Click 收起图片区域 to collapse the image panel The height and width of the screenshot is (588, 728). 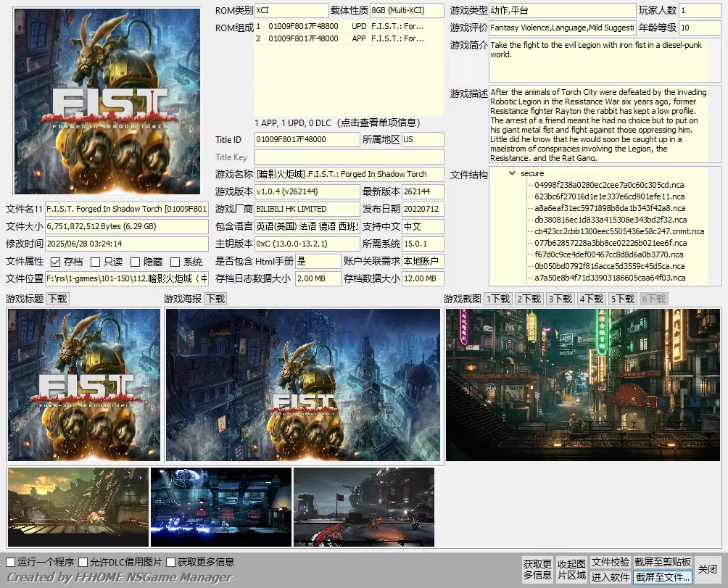point(570,568)
